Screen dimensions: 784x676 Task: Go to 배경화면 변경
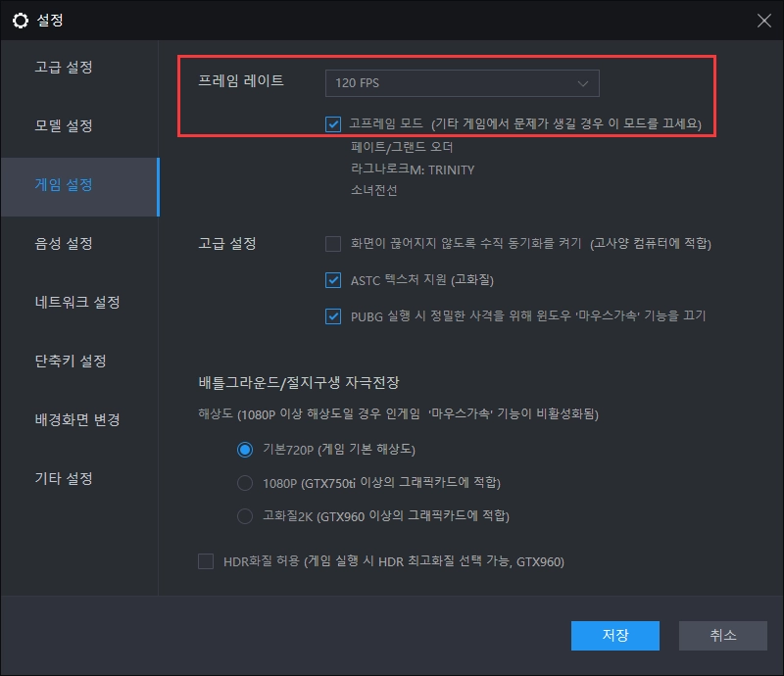(78, 420)
